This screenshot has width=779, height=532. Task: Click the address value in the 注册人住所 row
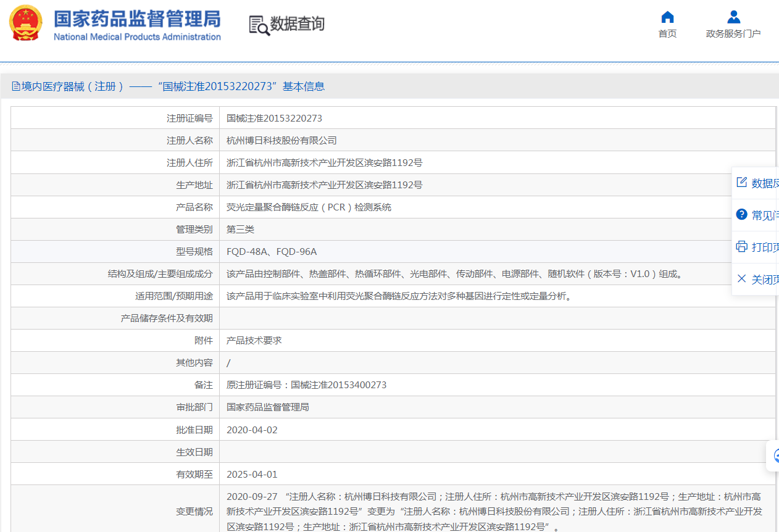tap(325, 162)
